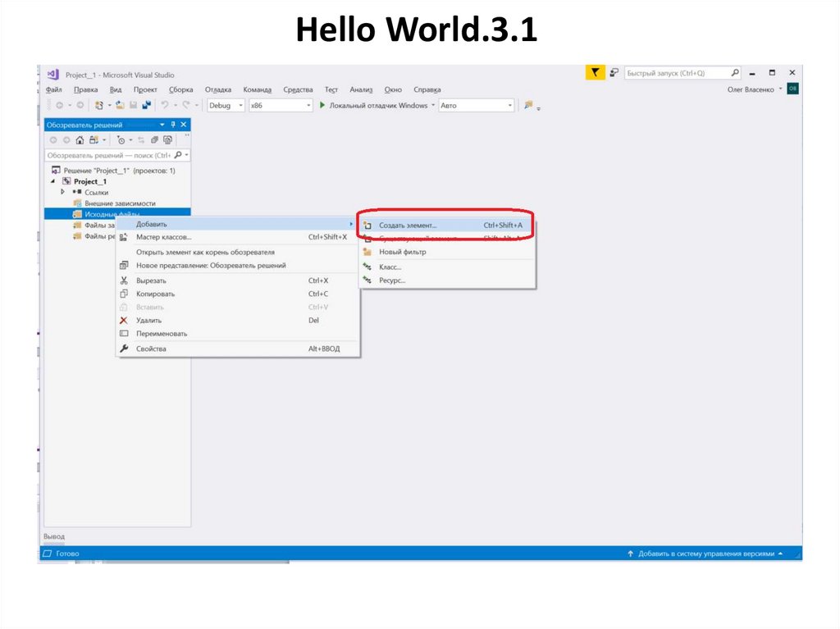Select Копировать in the context menu
This screenshot has height=629, width=840.
click(x=238, y=294)
